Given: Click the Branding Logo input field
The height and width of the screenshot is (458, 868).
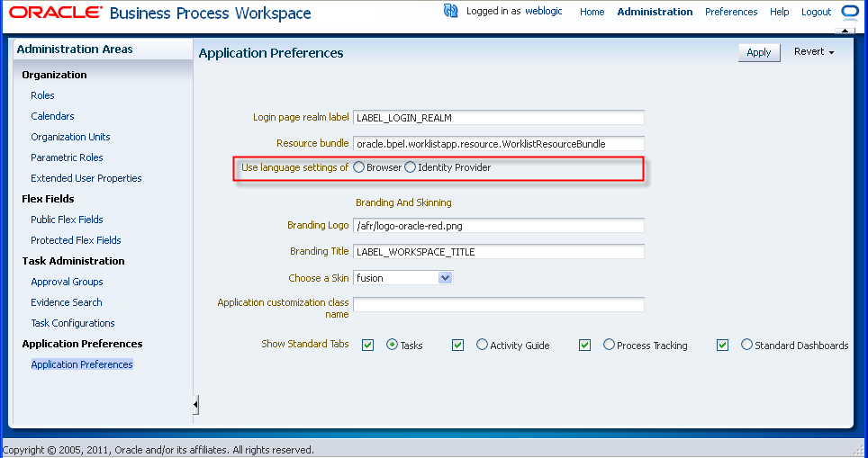Looking at the screenshot, I should (498, 225).
